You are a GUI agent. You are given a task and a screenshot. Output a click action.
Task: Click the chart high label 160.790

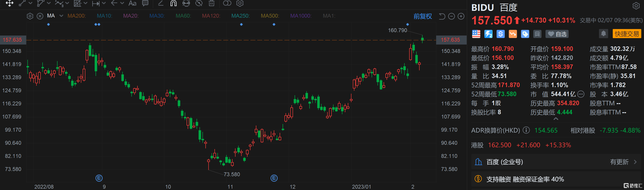tap(397, 31)
